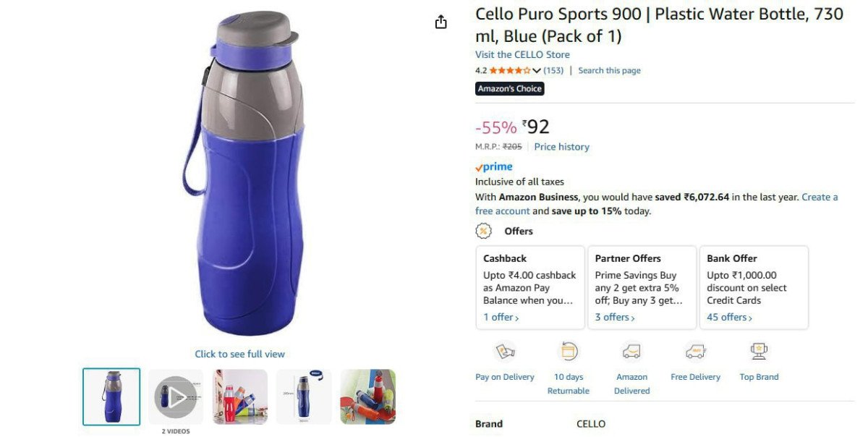868x437 pixels.
Task: Expand the Cashback section via 1 offer
Action: coord(498,317)
